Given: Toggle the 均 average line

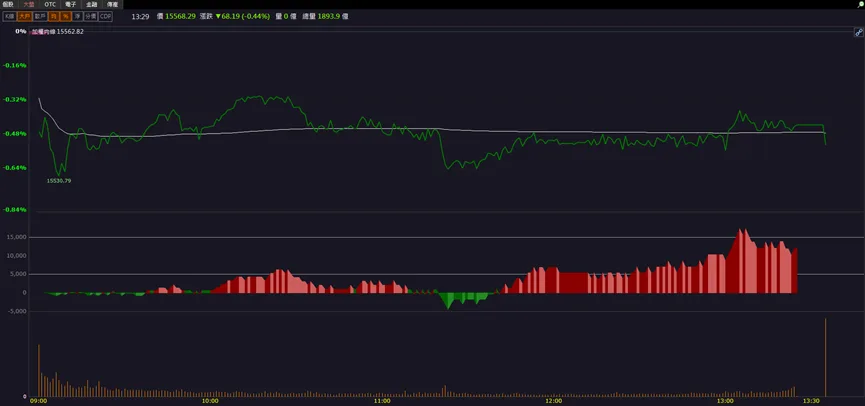Looking at the screenshot, I should click(x=54, y=17).
